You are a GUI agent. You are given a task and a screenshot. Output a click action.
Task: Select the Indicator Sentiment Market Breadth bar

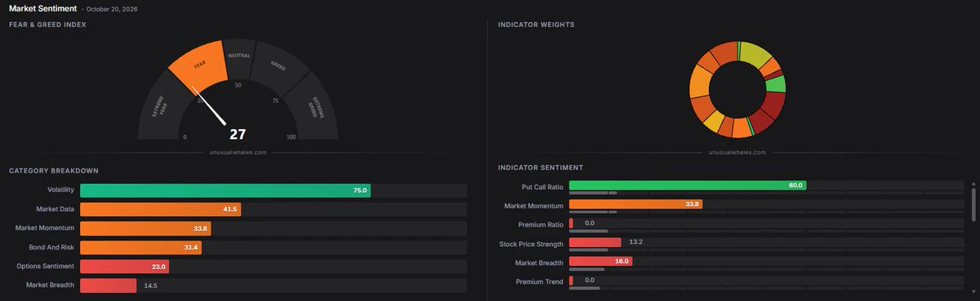click(600, 262)
